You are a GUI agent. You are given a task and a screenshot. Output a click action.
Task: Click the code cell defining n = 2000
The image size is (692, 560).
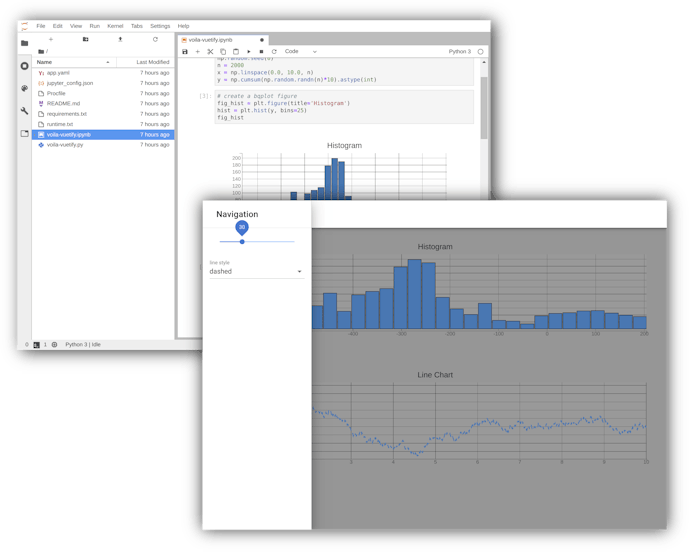pos(344,72)
